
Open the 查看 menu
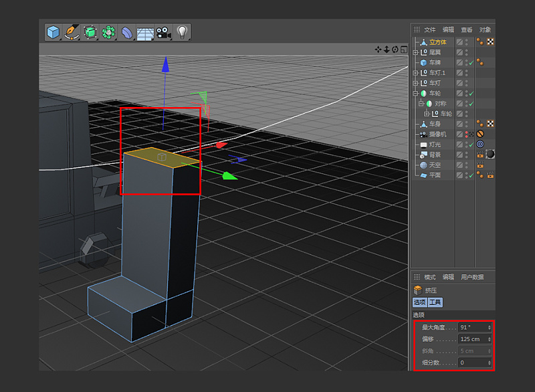467,29
